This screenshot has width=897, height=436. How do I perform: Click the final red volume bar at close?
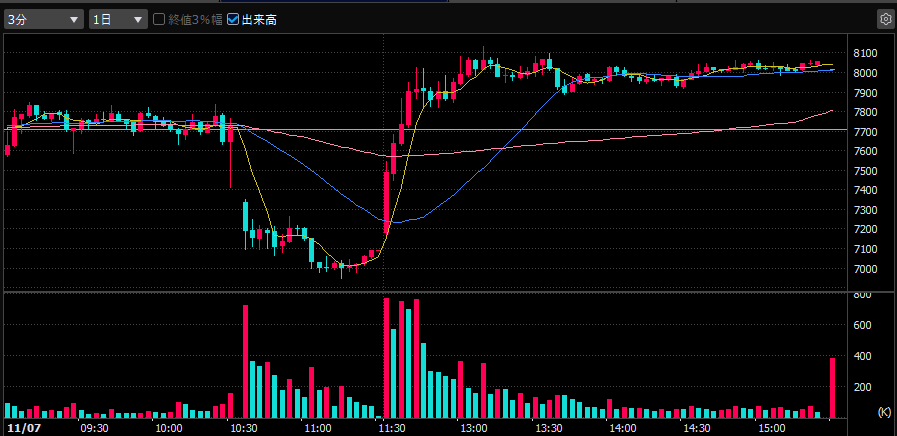pos(832,388)
